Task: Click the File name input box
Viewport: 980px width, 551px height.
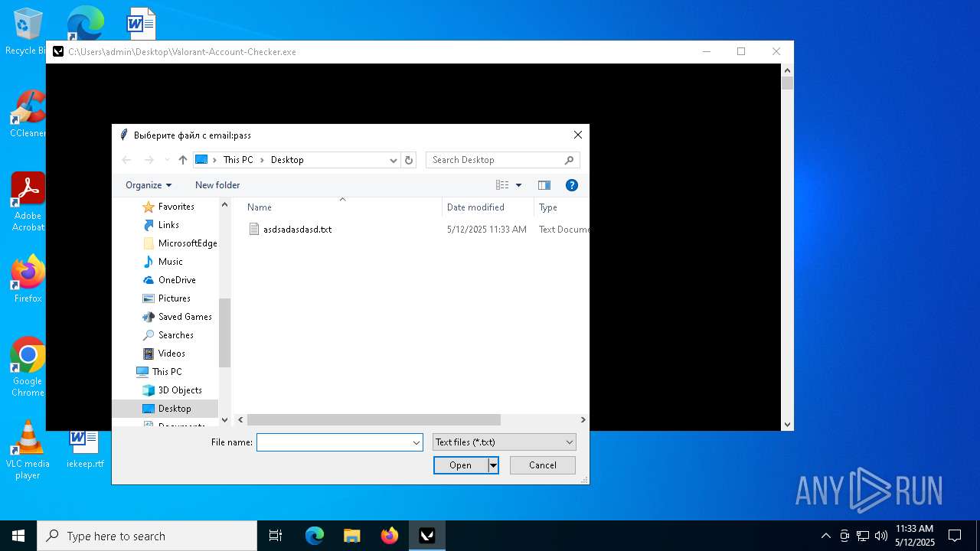Action: pos(334,442)
